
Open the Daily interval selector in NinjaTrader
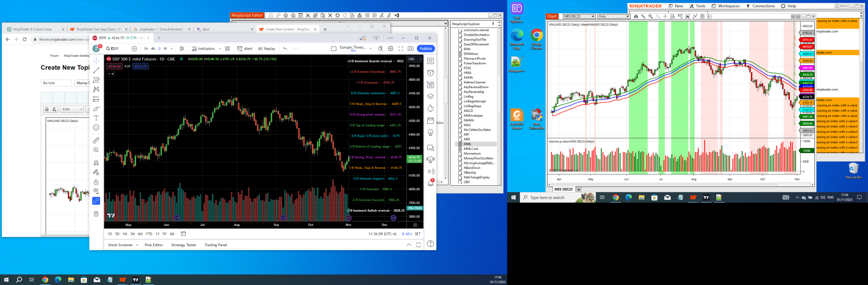coord(613,16)
